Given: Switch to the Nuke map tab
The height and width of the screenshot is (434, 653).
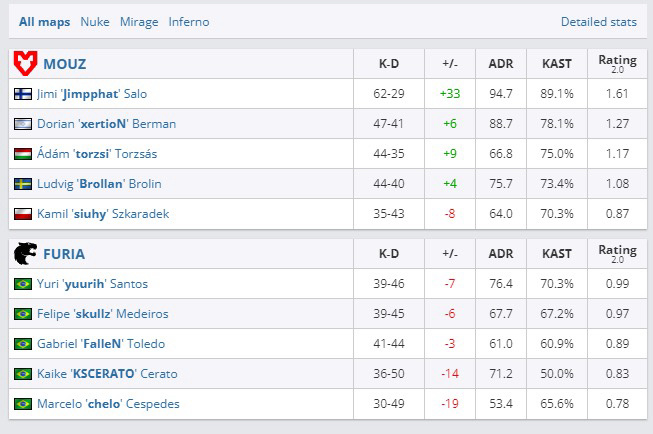Looking at the screenshot, I should click(95, 21).
